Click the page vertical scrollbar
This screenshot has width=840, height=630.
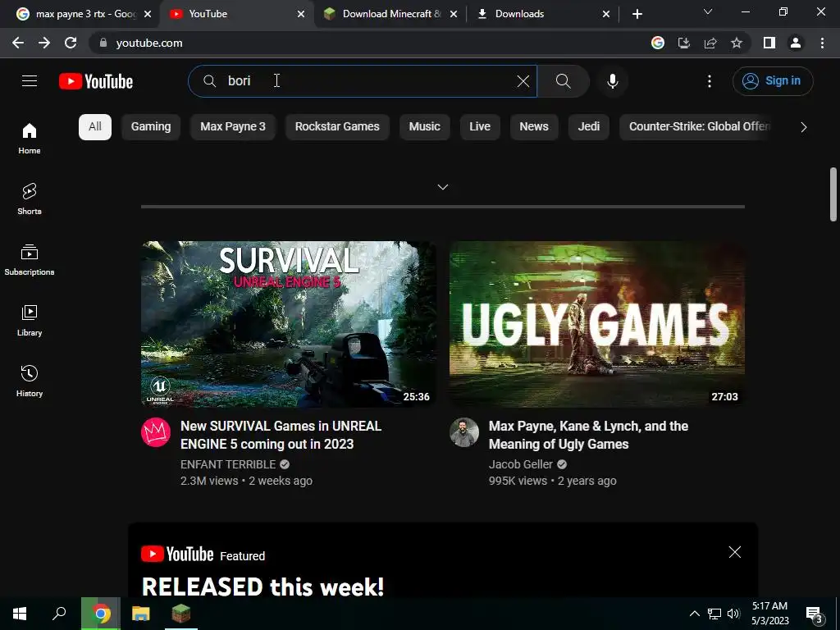click(833, 194)
